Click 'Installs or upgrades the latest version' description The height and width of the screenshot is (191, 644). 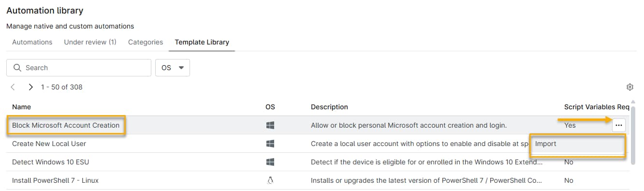coord(426,180)
